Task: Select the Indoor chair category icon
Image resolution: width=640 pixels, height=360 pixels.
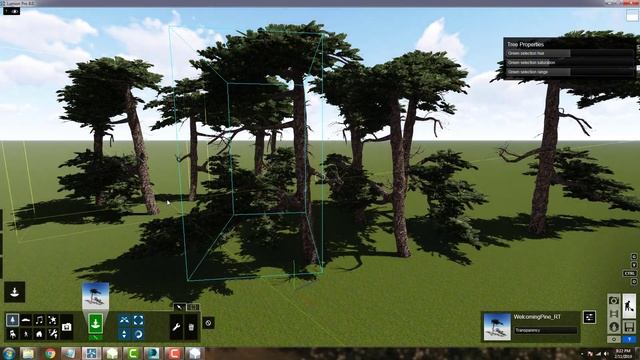Action: [12, 333]
